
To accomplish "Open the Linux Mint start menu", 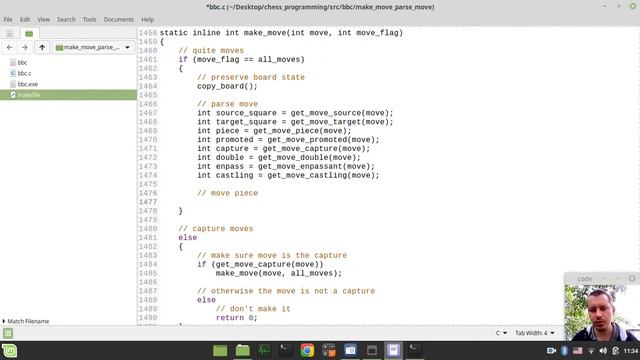I will point(9,351).
